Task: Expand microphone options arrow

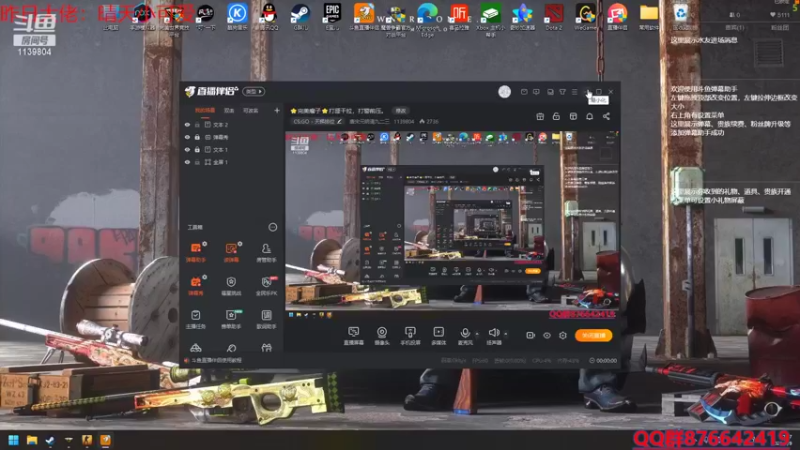Action: coord(477,334)
